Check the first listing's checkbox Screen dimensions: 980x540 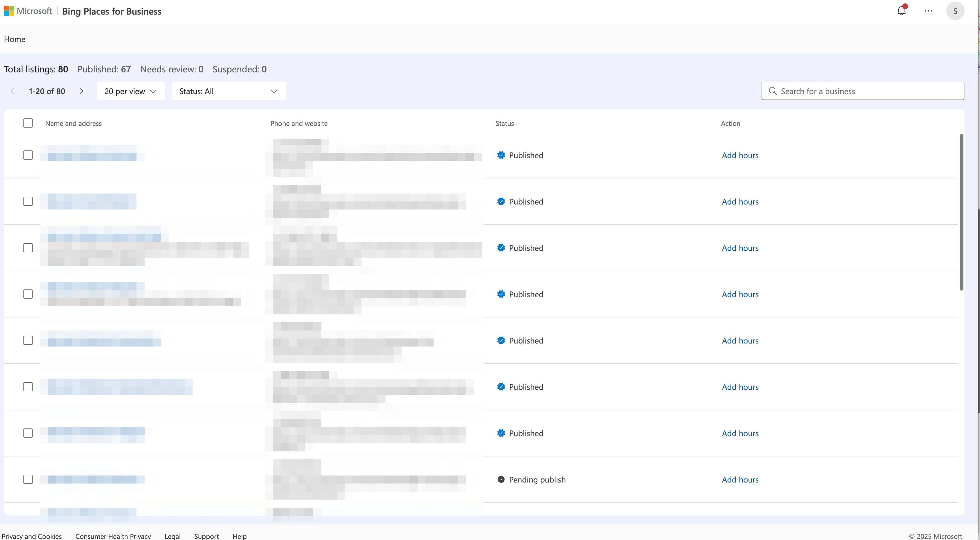(28, 155)
